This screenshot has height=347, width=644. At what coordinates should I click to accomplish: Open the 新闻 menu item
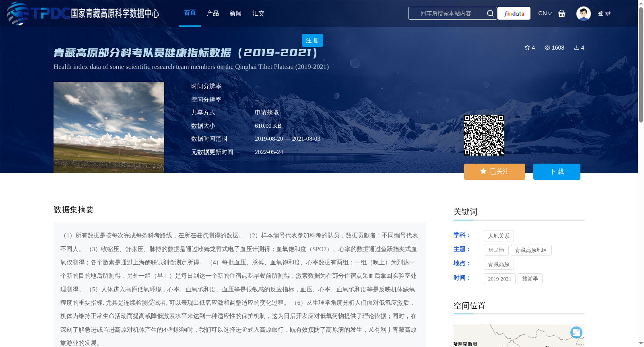235,13
